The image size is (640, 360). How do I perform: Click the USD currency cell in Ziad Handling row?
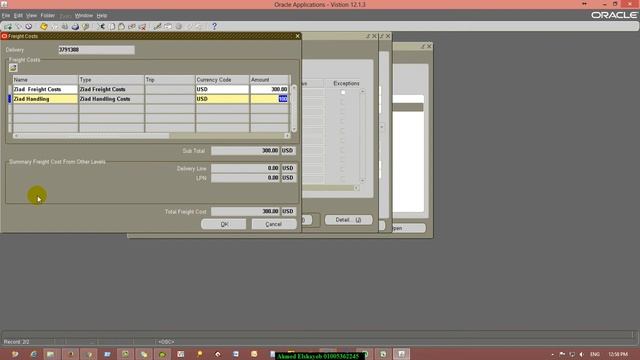tap(222, 99)
